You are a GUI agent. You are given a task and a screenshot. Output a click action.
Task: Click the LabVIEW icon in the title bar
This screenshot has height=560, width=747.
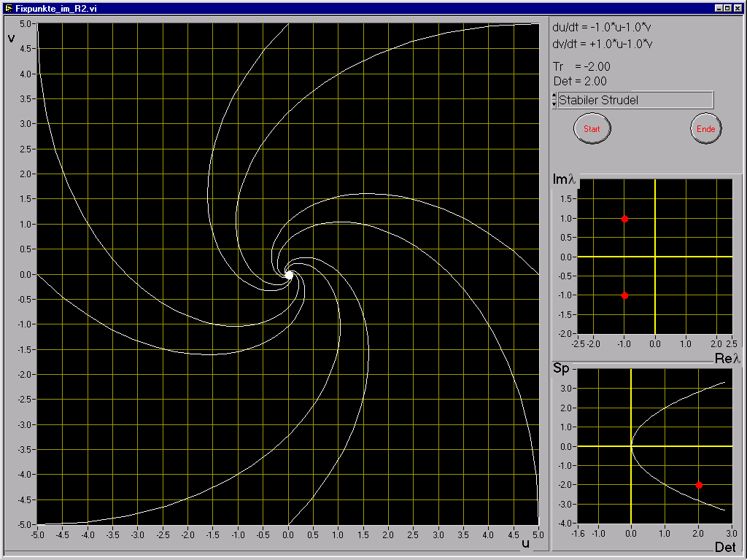pos(8,7)
